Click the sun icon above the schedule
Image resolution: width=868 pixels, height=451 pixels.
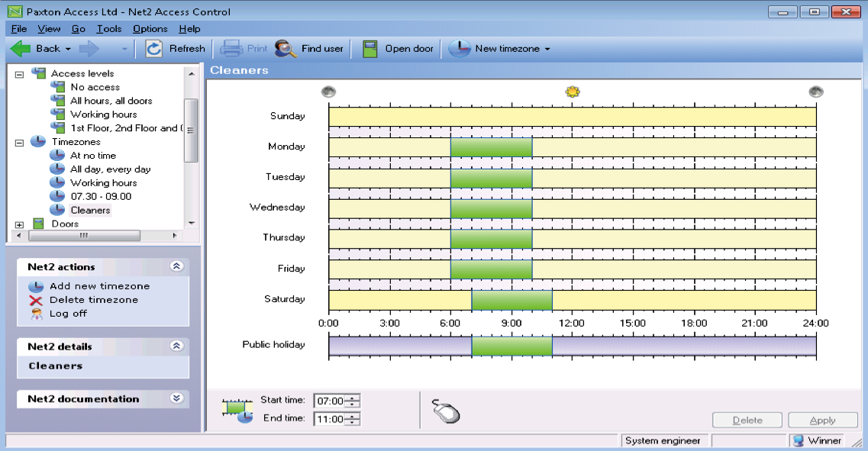573,91
